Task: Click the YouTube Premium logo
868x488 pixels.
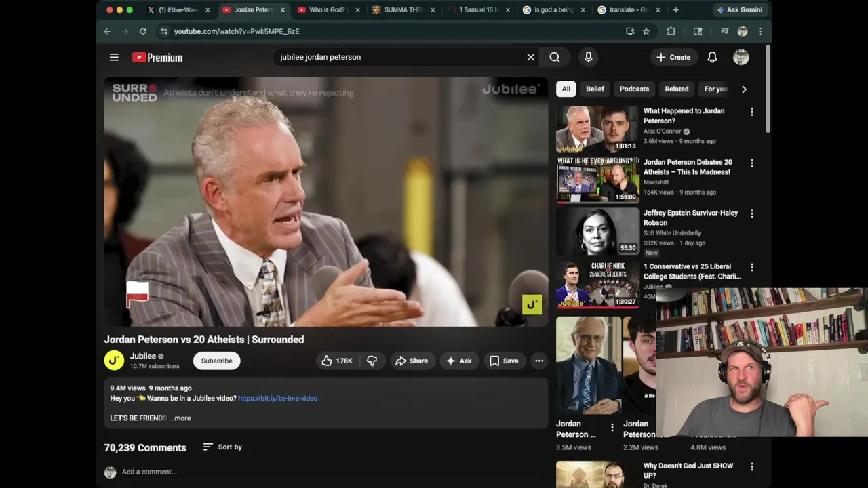Action: [157, 58]
